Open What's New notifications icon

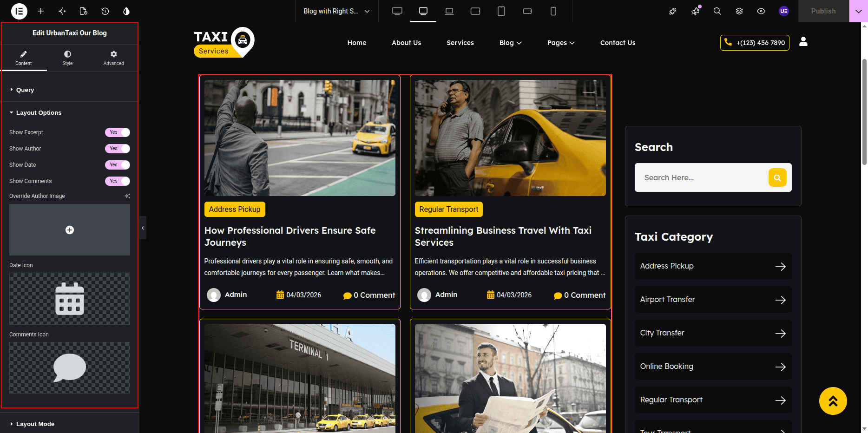696,11
